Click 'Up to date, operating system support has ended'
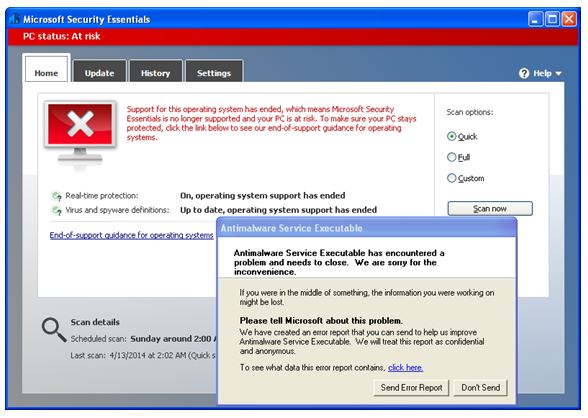The image size is (588, 418). pyautogui.click(x=278, y=210)
